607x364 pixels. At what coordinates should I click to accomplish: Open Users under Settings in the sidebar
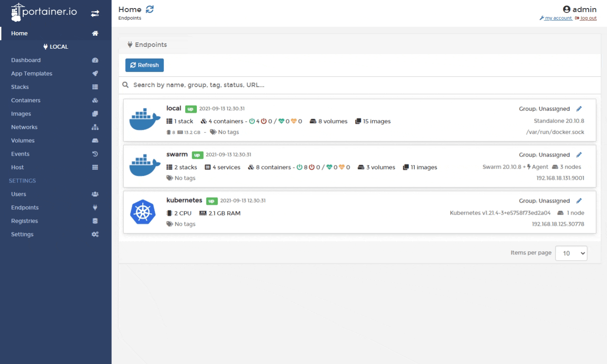pyautogui.click(x=19, y=195)
